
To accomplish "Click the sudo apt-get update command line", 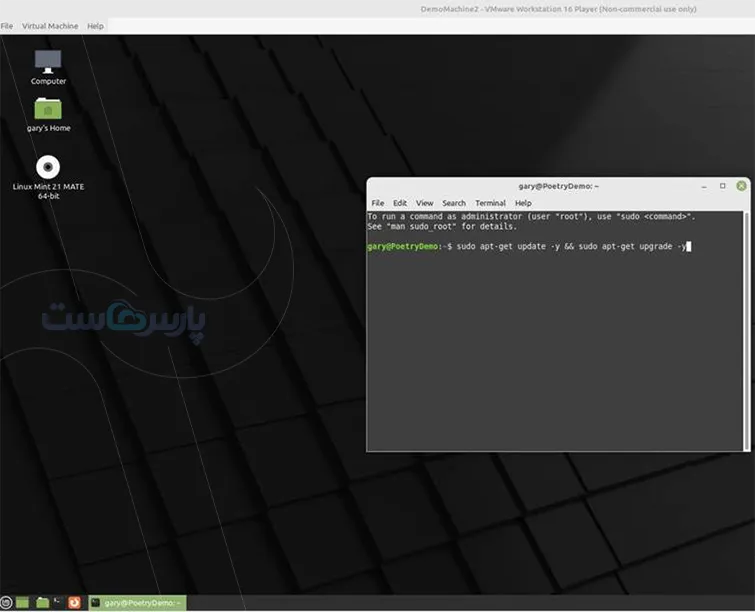I will [571, 247].
